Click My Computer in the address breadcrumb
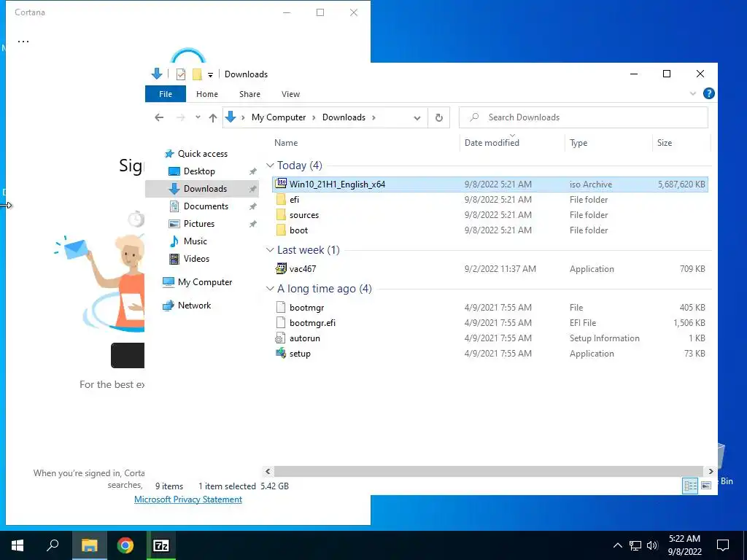 279,117
